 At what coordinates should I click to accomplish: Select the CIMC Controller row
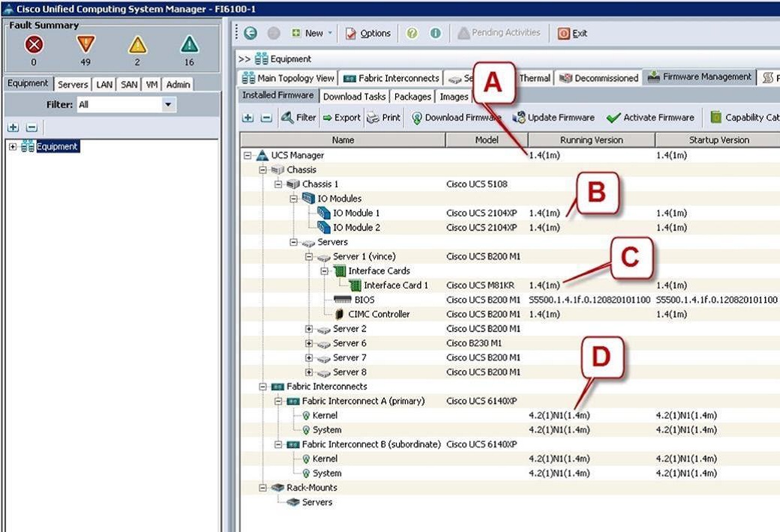(x=510, y=314)
